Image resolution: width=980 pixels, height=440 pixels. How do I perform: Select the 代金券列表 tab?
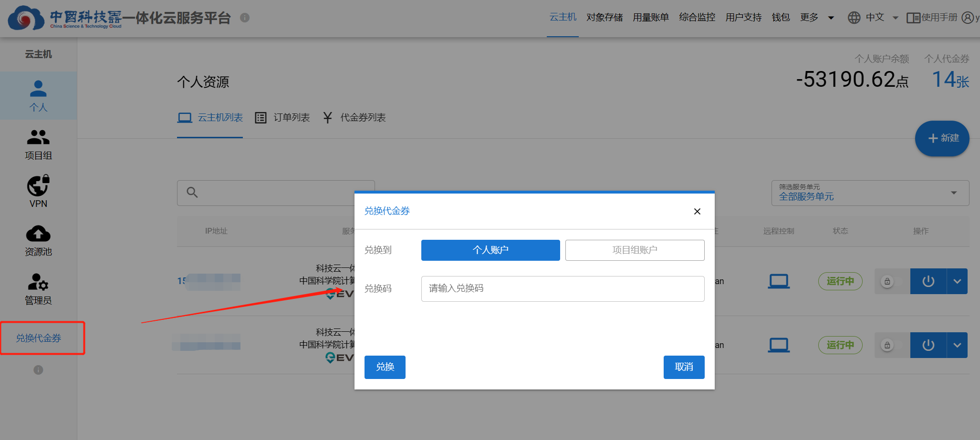click(354, 118)
